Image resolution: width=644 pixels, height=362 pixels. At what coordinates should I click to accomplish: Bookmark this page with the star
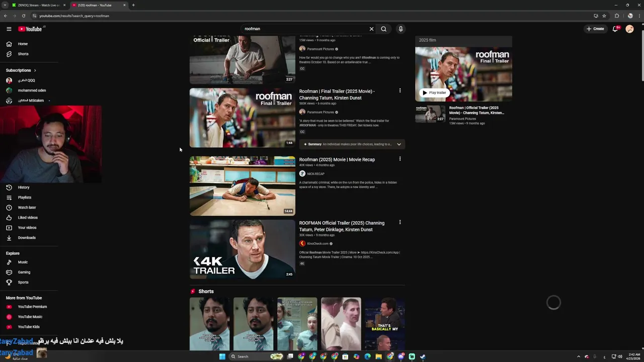click(604, 16)
